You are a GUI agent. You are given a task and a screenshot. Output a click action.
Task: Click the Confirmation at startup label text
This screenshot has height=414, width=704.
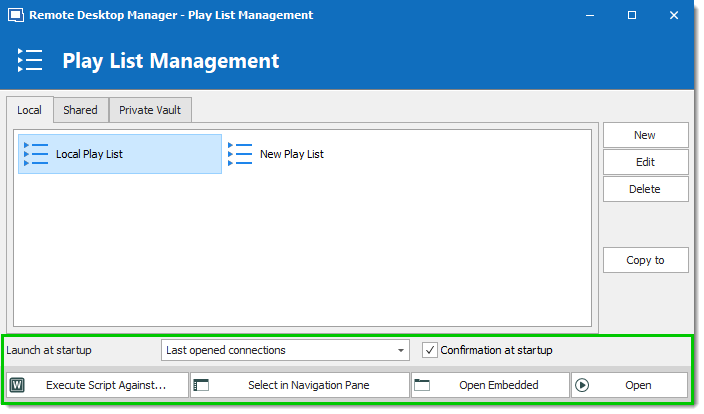tap(496, 350)
